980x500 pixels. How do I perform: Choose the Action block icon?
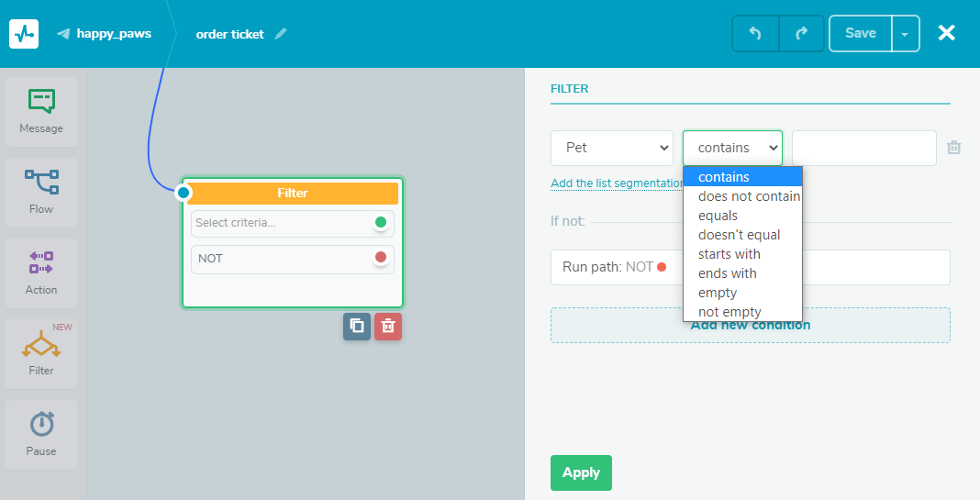pos(41,272)
